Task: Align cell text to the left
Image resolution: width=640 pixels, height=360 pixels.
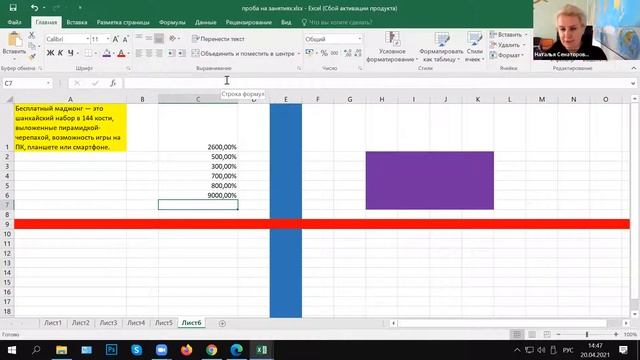Action: (139, 53)
